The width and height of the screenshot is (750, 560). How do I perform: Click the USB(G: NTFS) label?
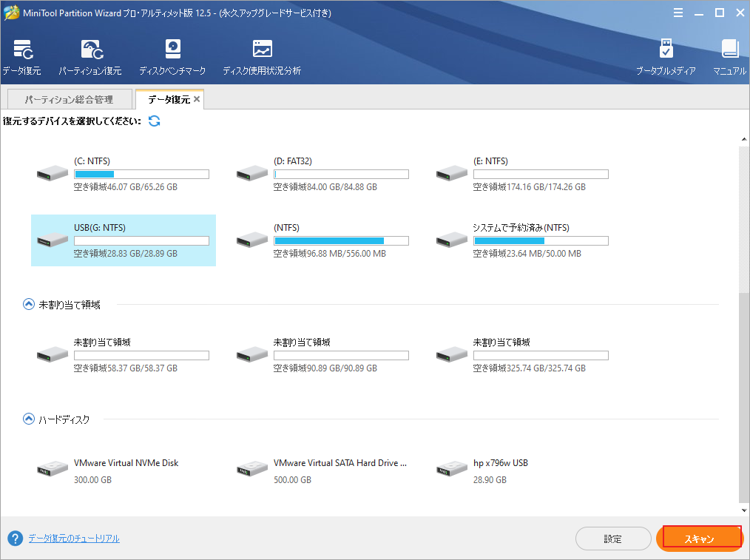(x=100, y=228)
